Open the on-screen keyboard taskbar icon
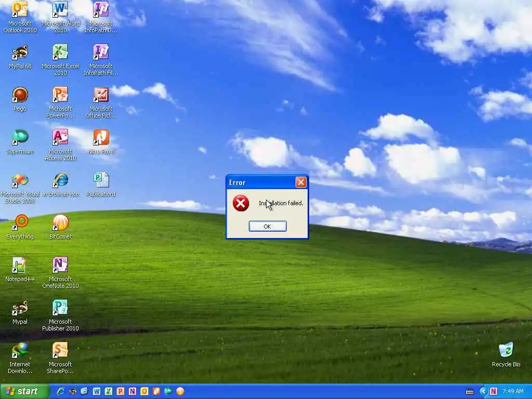 click(x=470, y=392)
